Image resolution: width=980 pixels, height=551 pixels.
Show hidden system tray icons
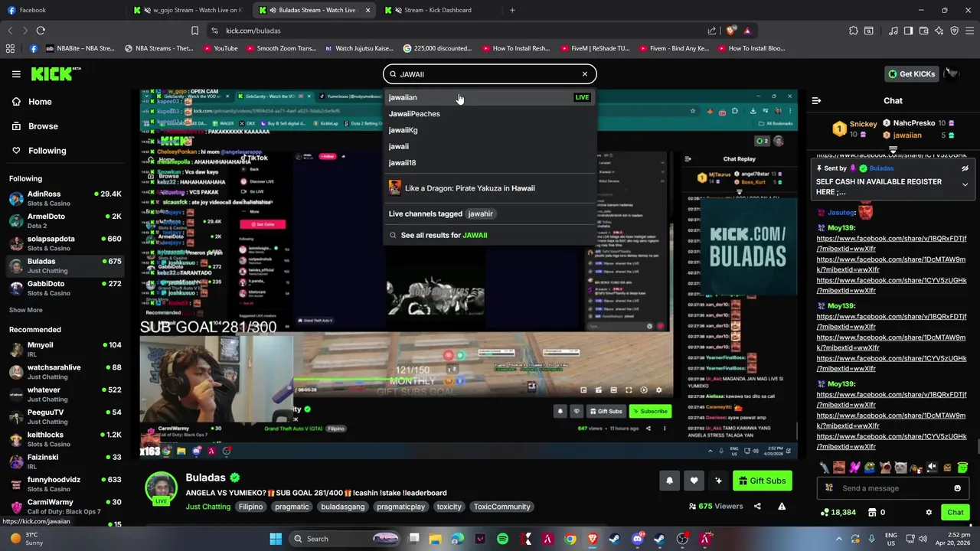(x=839, y=539)
